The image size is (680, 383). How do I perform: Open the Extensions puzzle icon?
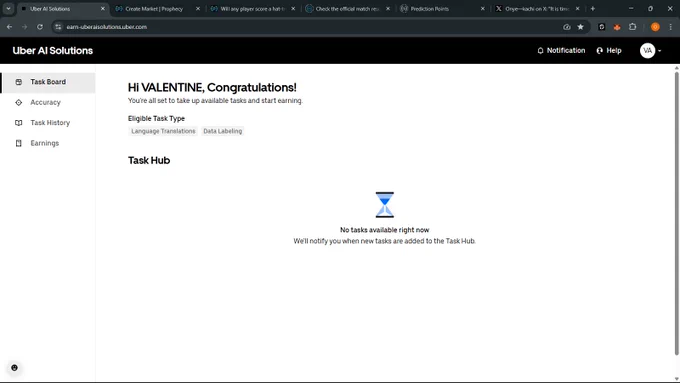tap(633, 27)
